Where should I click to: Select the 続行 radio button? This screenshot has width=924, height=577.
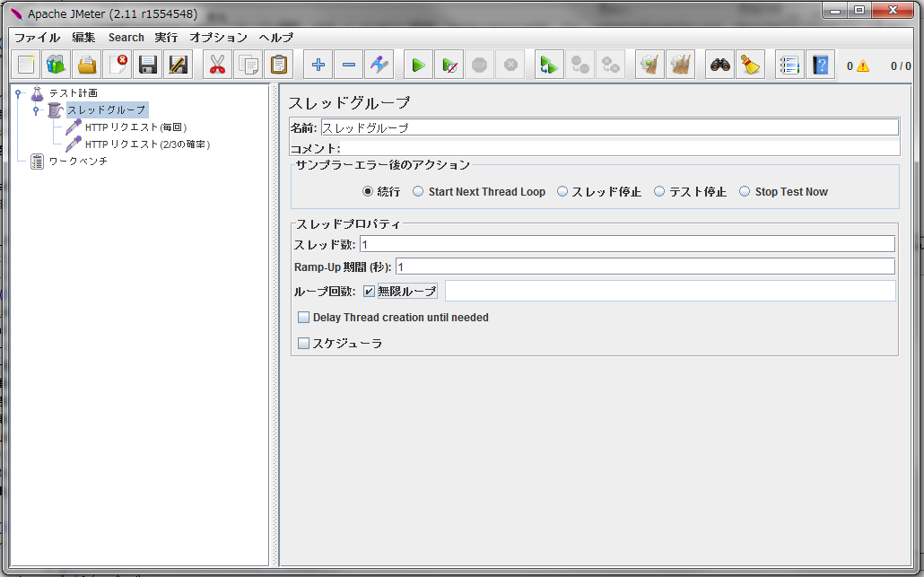pyautogui.click(x=368, y=191)
